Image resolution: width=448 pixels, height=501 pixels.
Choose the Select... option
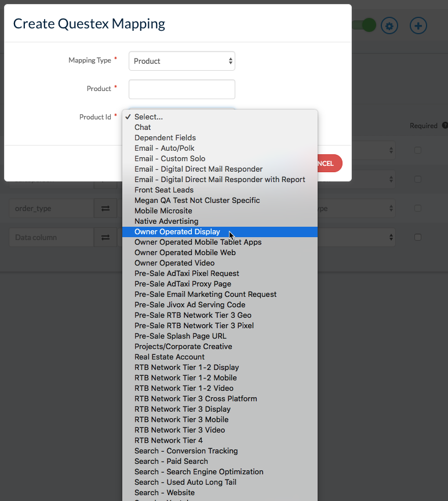point(220,117)
